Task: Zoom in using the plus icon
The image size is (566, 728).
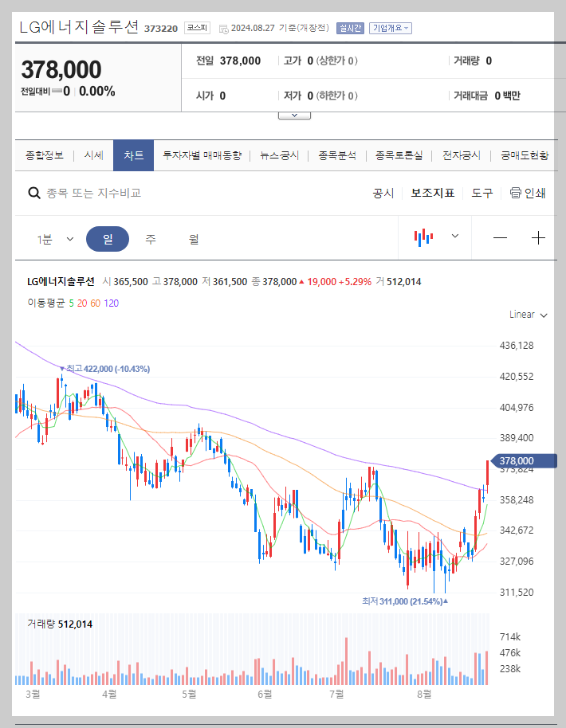Action: pyautogui.click(x=539, y=237)
